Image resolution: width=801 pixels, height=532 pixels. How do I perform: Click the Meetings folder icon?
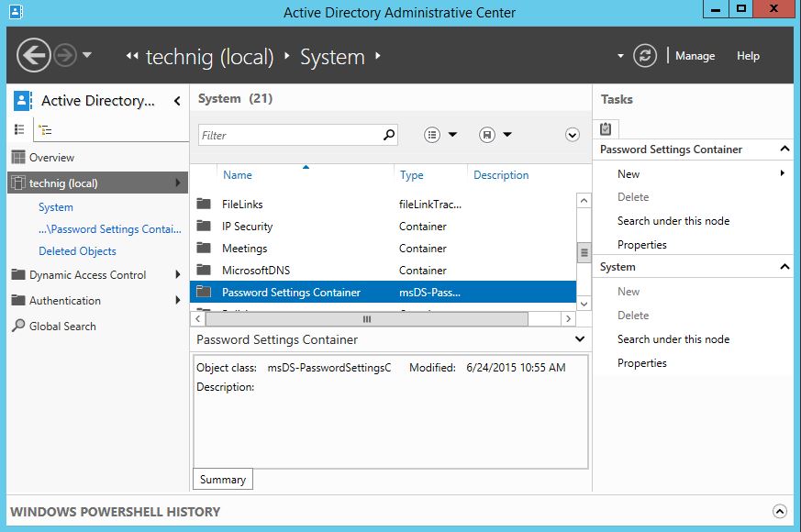204,248
